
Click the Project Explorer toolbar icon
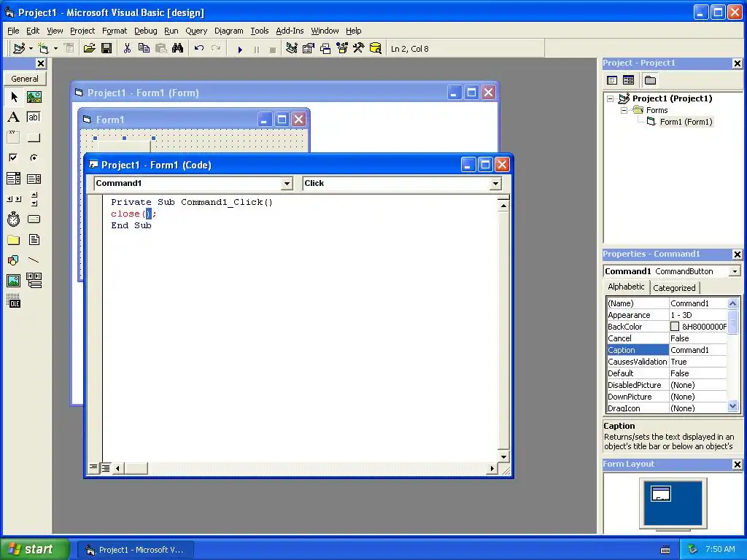(292, 49)
